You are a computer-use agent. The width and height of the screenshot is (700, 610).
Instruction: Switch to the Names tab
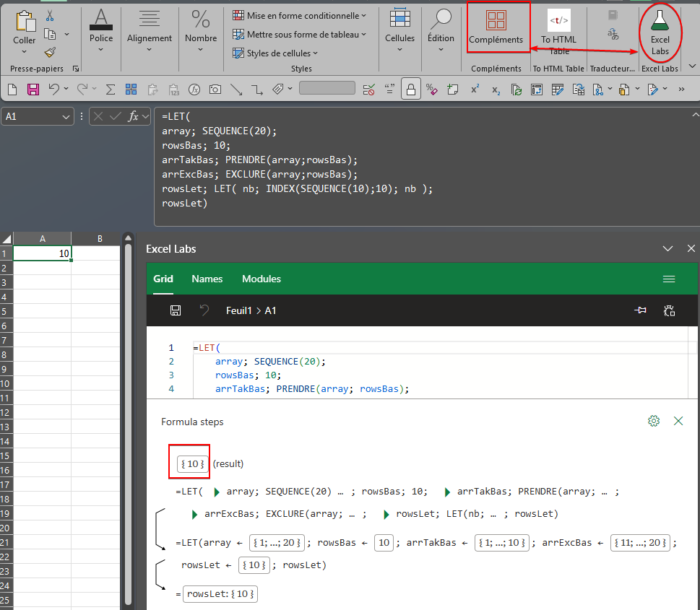coord(207,279)
